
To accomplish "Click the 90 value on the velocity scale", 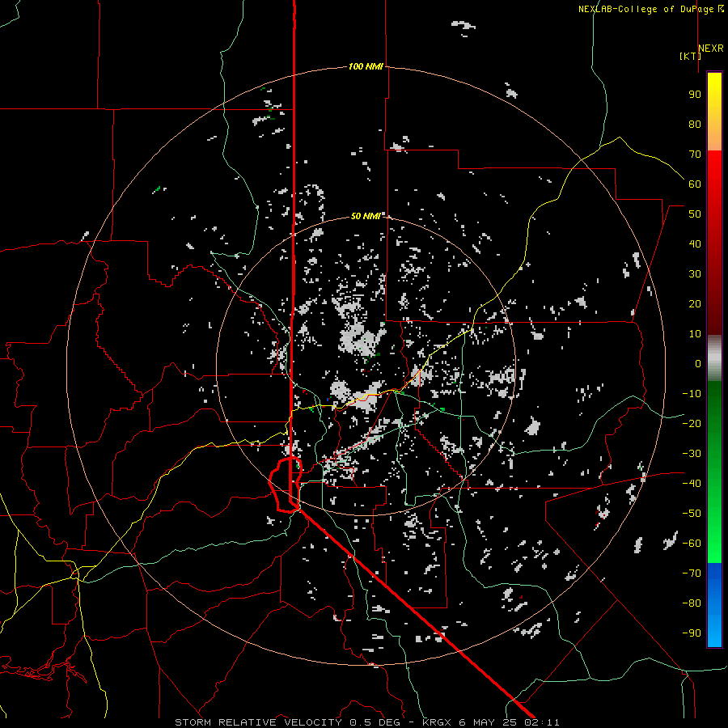I will 695,95.
